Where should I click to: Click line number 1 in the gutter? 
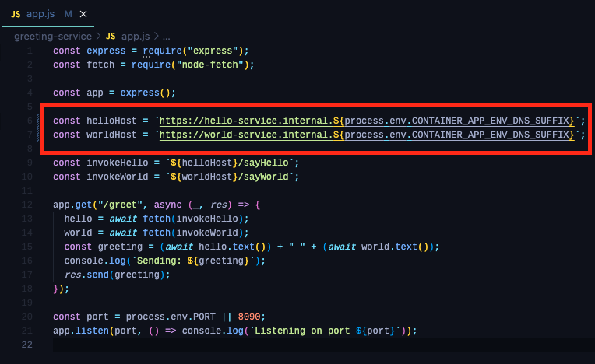(x=29, y=51)
